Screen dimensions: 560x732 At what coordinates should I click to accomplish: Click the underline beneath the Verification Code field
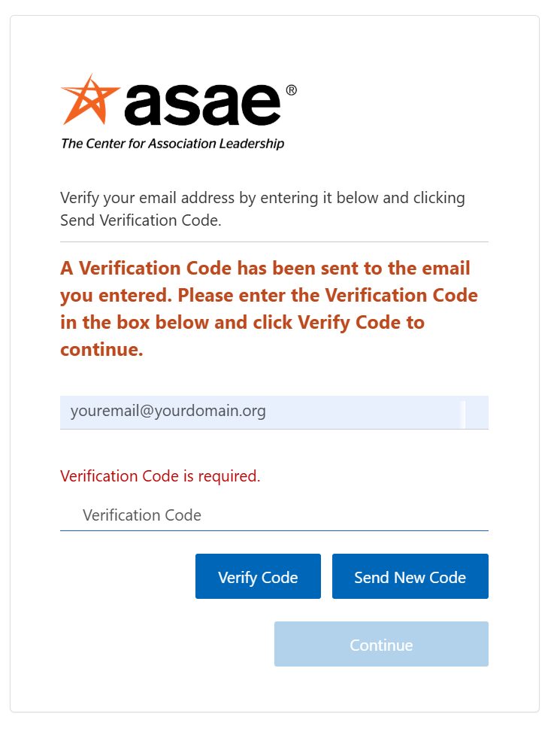coord(274,530)
